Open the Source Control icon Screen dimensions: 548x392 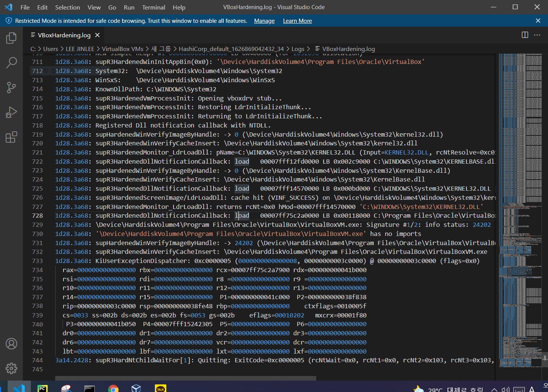11,87
